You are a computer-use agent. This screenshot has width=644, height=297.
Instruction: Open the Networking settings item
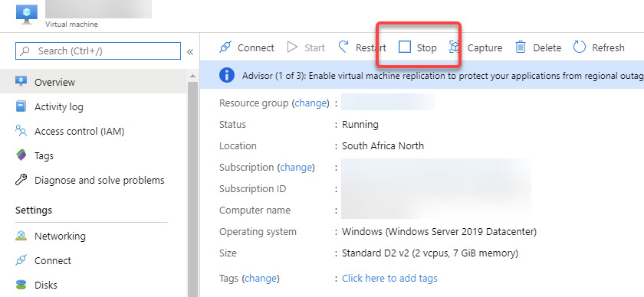coord(94,236)
